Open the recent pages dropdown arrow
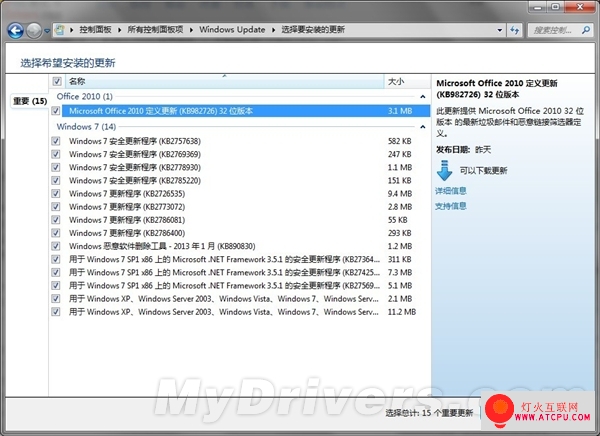Viewport: 600px width, 436px height. 47,31
